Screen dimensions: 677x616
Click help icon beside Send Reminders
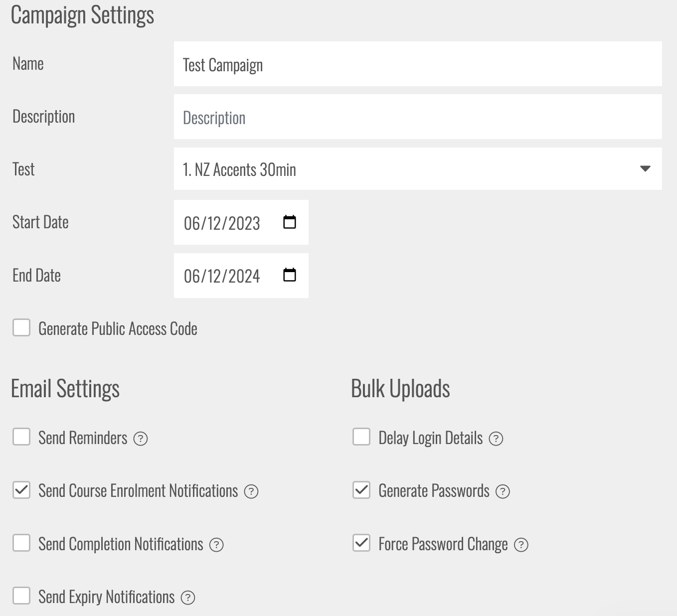[x=141, y=439]
